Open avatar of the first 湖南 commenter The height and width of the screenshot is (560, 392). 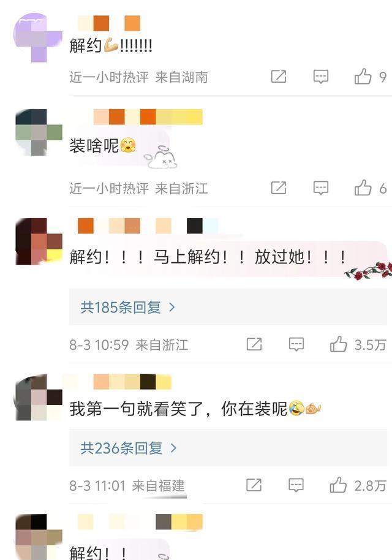click(x=39, y=38)
